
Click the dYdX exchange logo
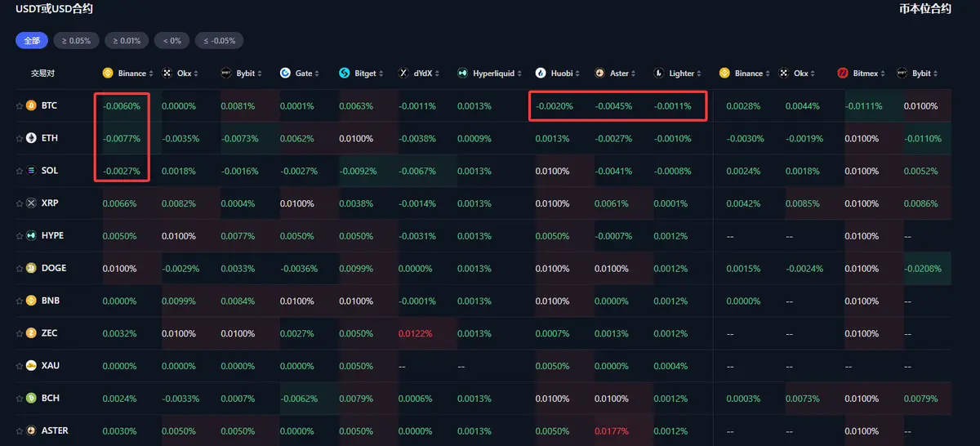403,74
